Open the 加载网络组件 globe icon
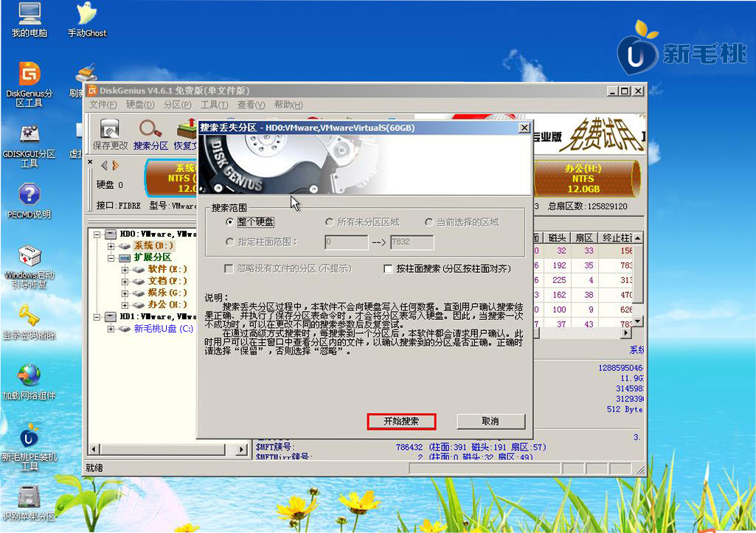756x533 pixels. click(x=30, y=383)
